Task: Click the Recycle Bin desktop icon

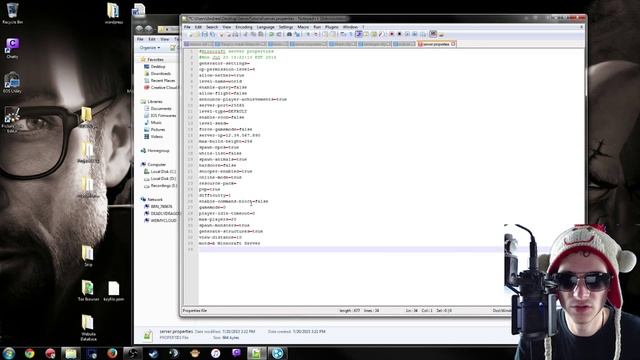Action: [12, 13]
